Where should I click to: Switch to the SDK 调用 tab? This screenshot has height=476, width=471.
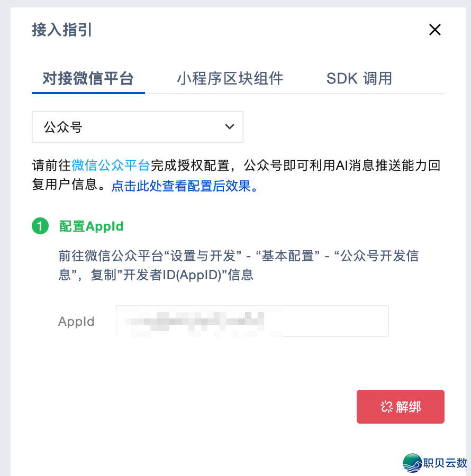coord(358,78)
